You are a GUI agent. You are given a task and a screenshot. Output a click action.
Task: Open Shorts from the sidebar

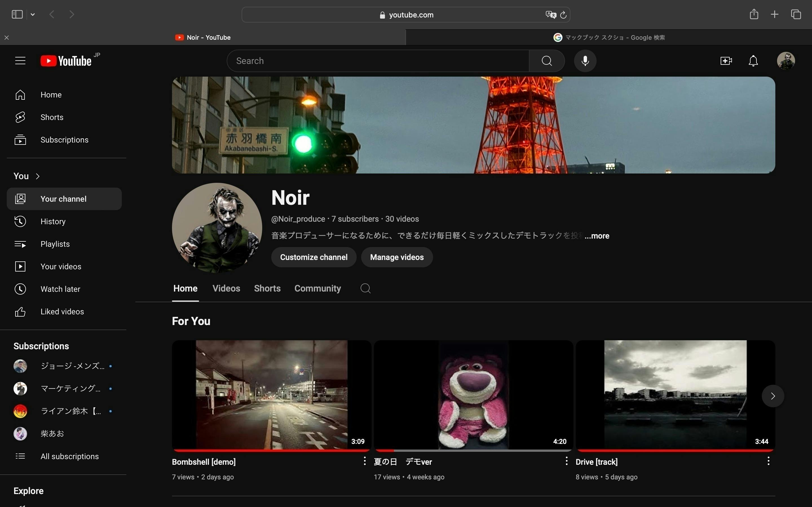point(52,117)
